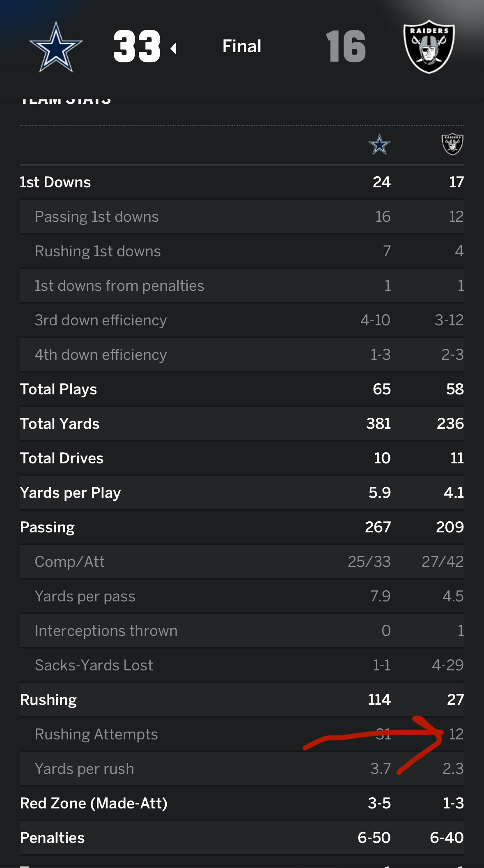Select the Raiders score of 16

click(346, 47)
